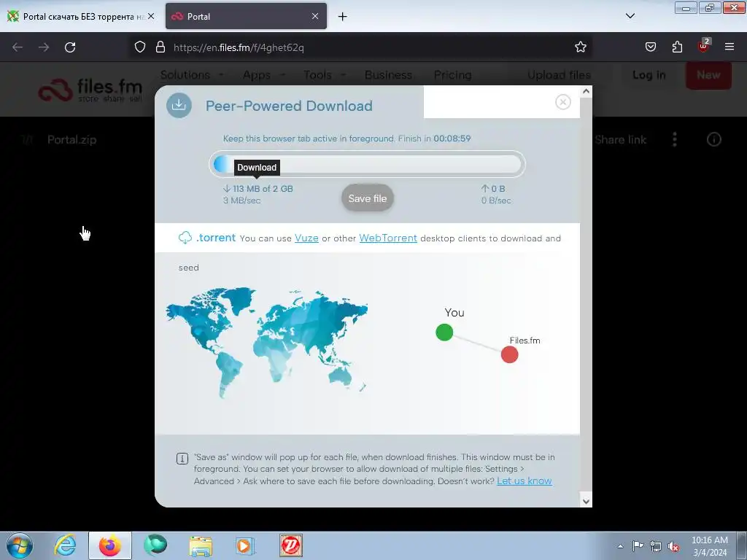Close the Portal скачать БЕЗ торрента tab

(x=151, y=16)
